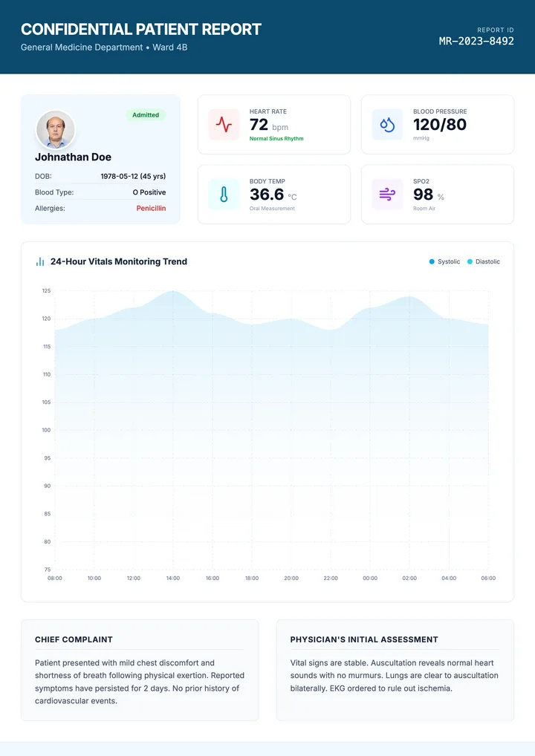Click the SpO2 wind icon
This screenshot has height=756, width=535.
click(387, 195)
